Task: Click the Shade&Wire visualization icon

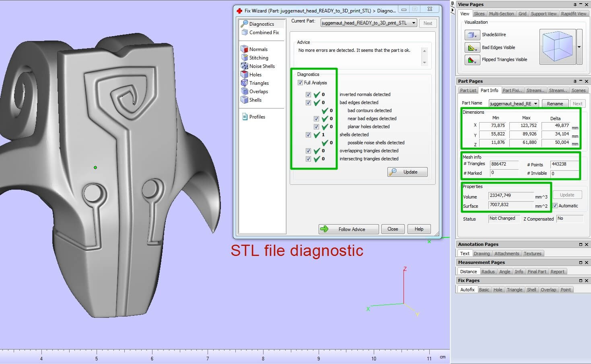Action: pos(472,35)
